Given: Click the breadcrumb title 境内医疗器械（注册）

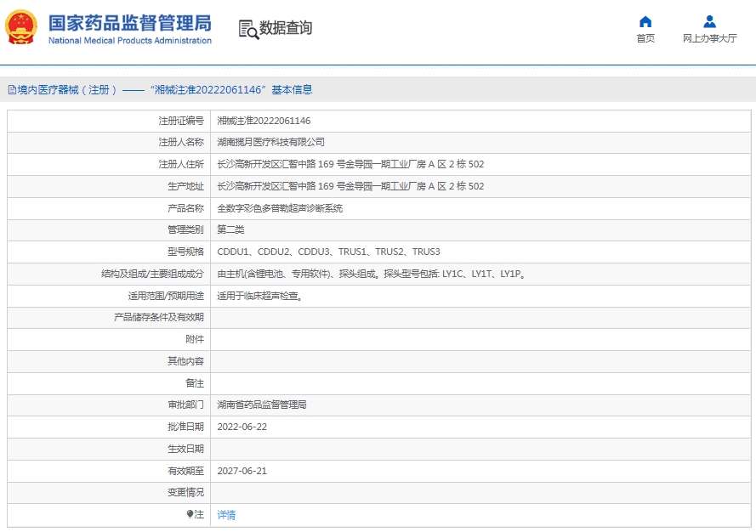Looking at the screenshot, I should 67,89.
